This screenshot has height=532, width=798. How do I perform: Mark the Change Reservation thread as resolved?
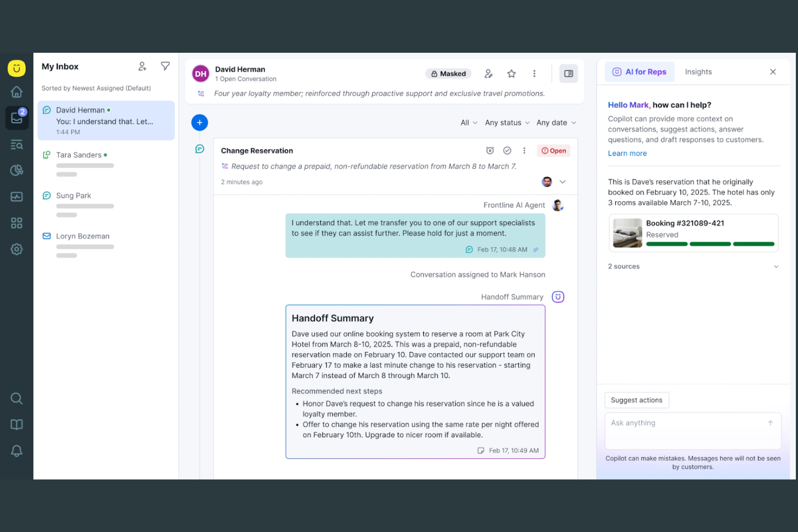pyautogui.click(x=507, y=150)
